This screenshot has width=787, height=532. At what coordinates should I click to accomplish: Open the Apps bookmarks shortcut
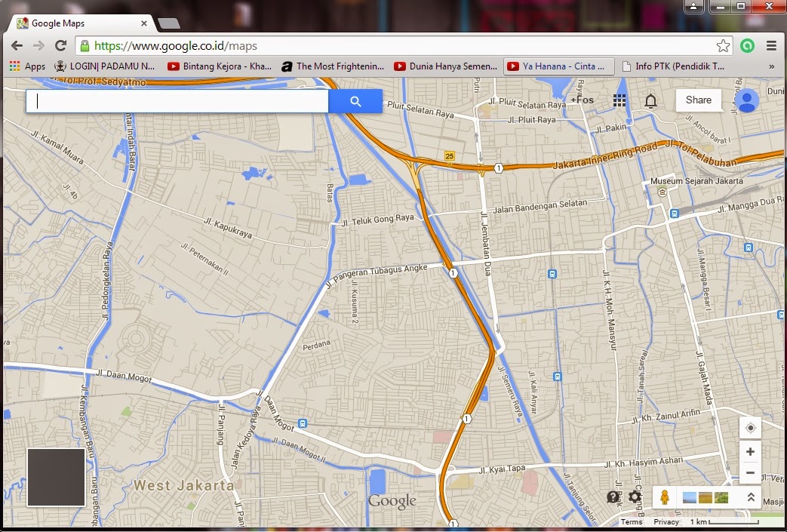coord(28,66)
